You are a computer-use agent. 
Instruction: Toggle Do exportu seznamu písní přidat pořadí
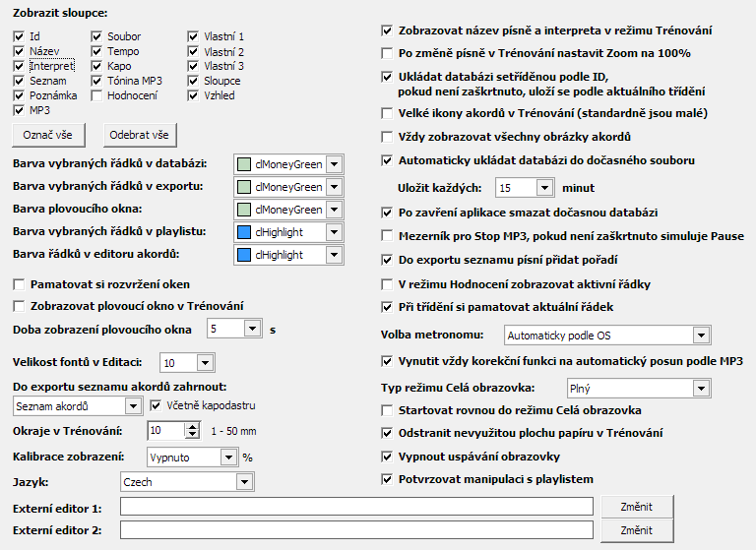pos(387,260)
